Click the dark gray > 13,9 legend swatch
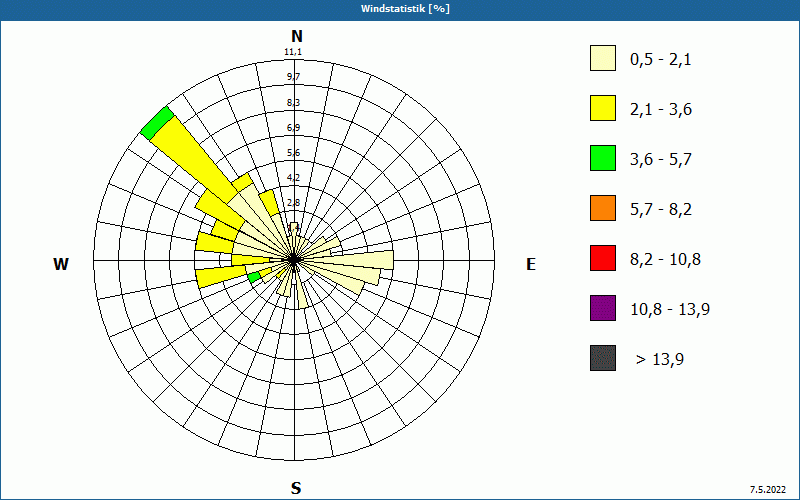Screen dimensions: 800x500 603,358
